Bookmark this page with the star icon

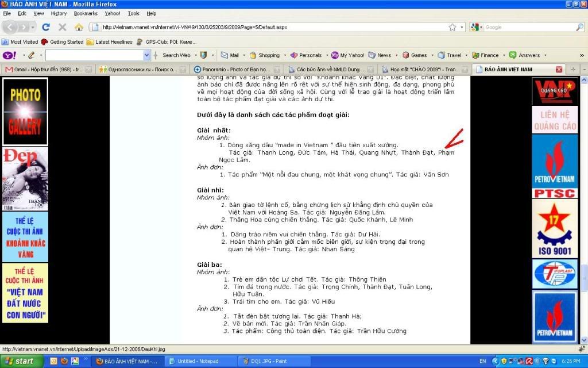pos(452,27)
